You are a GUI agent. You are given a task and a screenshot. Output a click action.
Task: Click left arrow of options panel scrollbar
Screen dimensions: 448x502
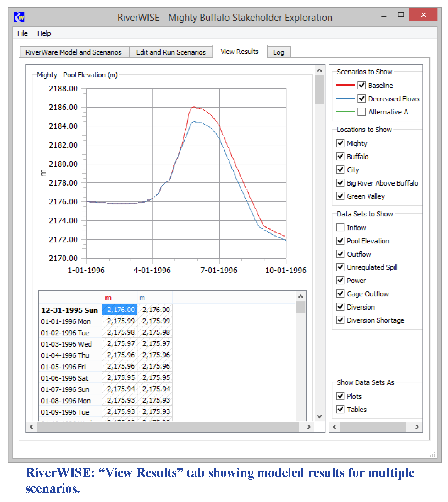coord(335,427)
